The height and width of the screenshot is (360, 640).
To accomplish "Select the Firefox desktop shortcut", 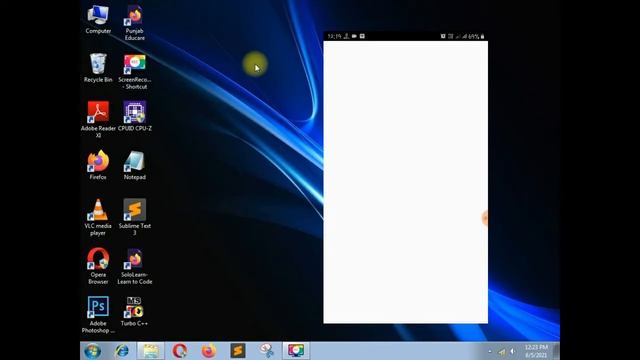I will point(98,165).
